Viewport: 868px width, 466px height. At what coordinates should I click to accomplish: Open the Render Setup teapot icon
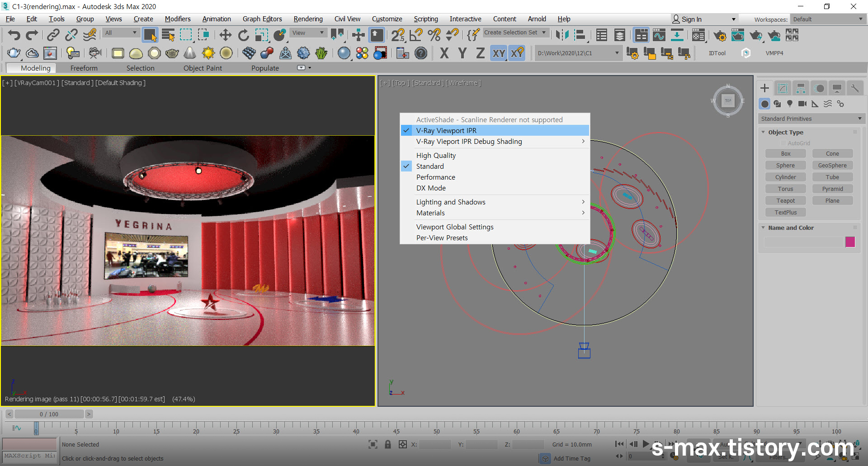[720, 35]
